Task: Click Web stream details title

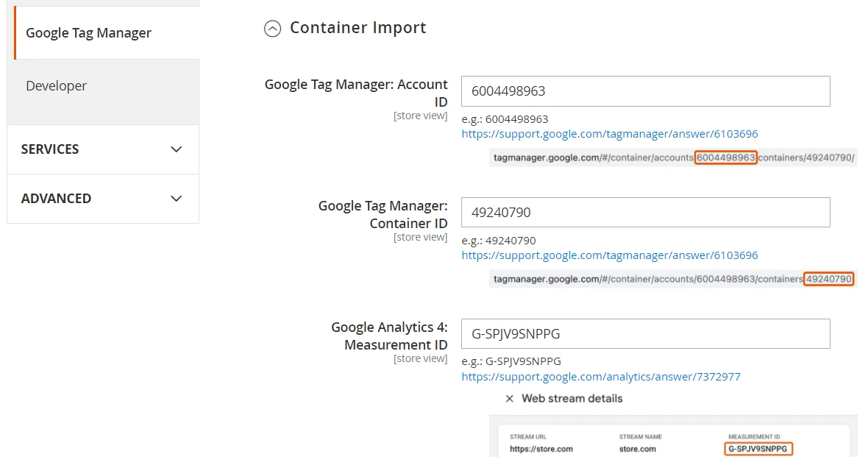Action: coord(572,399)
